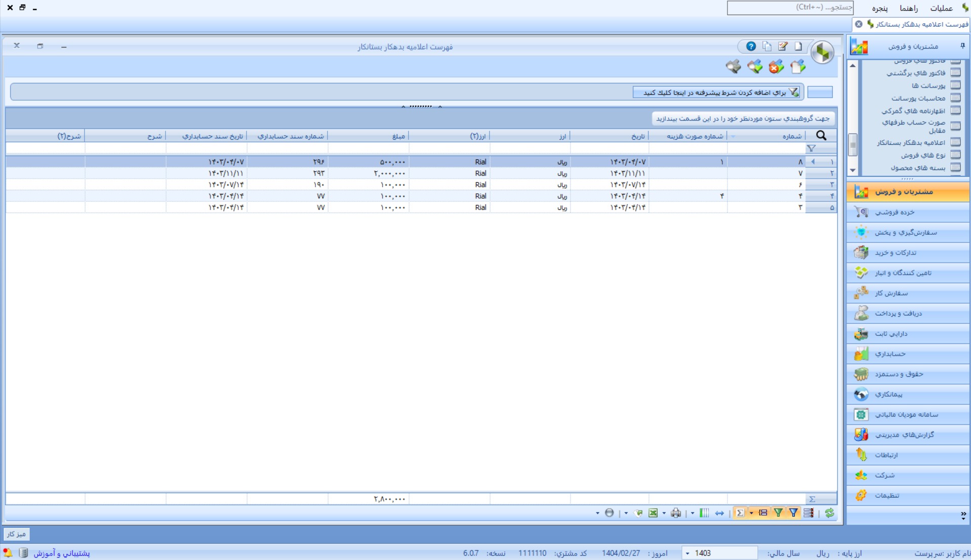
Task: Open the dropdown arrow left of gray sphere
Action: point(598,513)
